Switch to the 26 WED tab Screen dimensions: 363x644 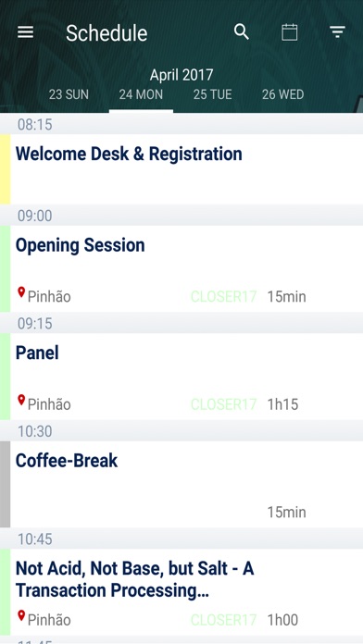[282, 94]
